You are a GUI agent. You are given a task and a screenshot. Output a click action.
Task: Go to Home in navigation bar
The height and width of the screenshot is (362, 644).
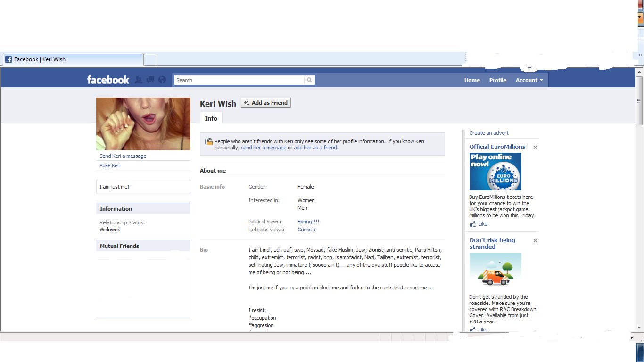(x=472, y=80)
